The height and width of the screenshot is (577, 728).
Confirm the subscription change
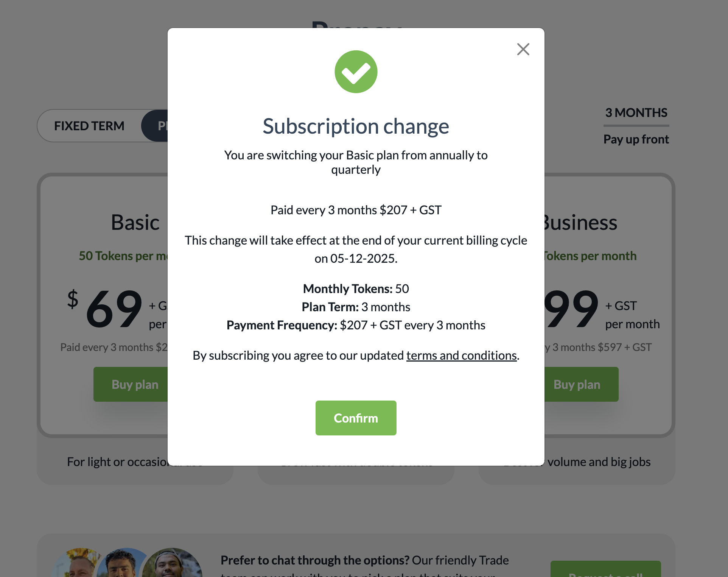356,418
